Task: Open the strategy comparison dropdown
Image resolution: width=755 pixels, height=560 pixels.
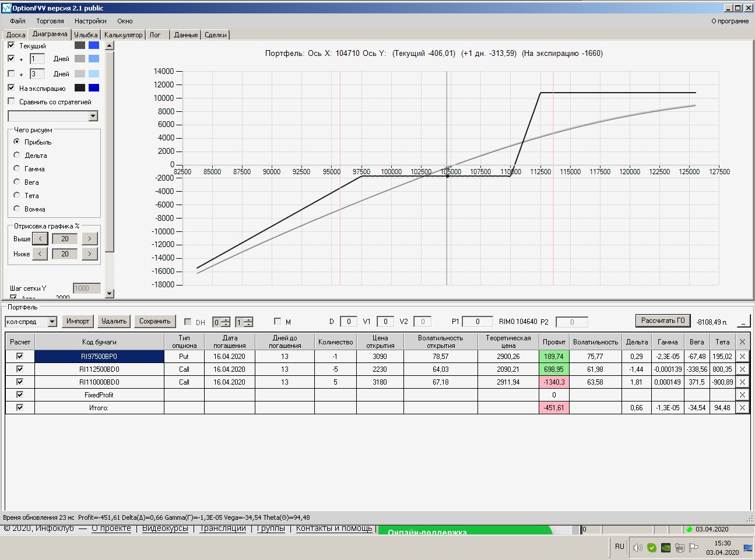Action: coord(93,116)
